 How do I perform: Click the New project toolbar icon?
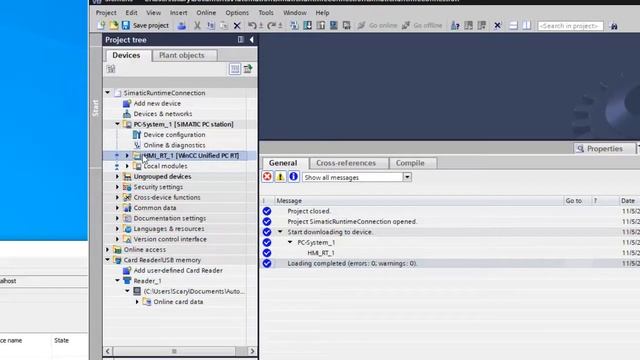101,25
